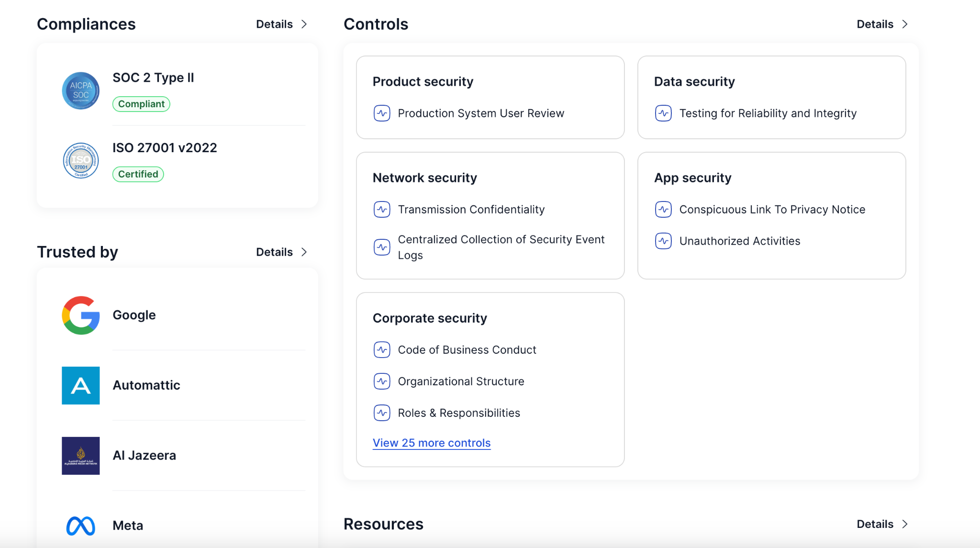This screenshot has height=548, width=980.
Task: Click the Product security card heading
Action: pyautogui.click(x=423, y=82)
